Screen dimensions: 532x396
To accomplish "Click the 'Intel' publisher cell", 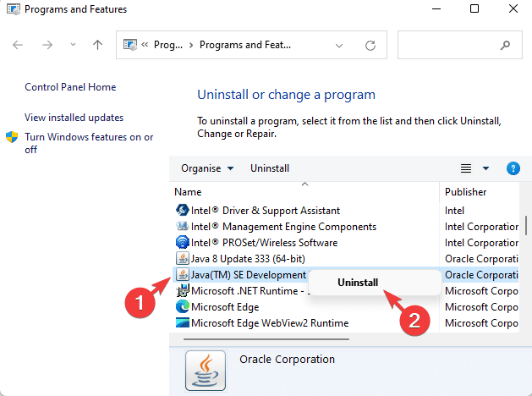I will point(454,211).
